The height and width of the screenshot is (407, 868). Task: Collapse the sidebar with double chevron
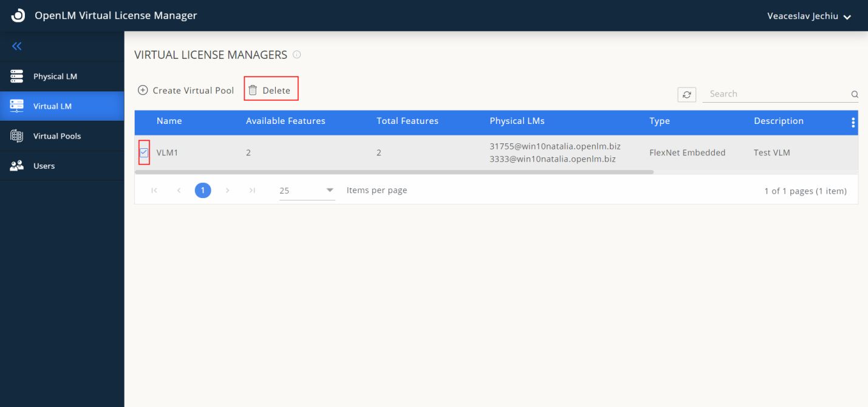click(x=17, y=46)
